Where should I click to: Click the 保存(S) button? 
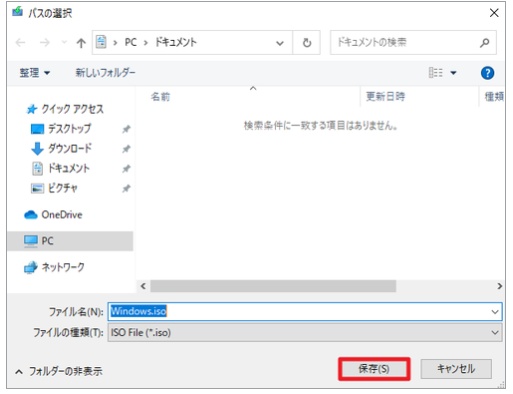[374, 369]
